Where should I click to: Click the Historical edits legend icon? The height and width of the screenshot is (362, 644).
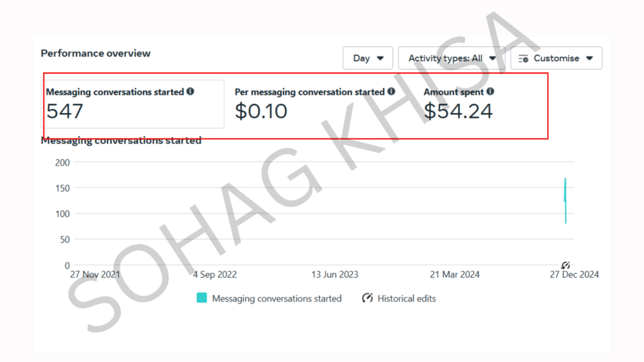(368, 299)
